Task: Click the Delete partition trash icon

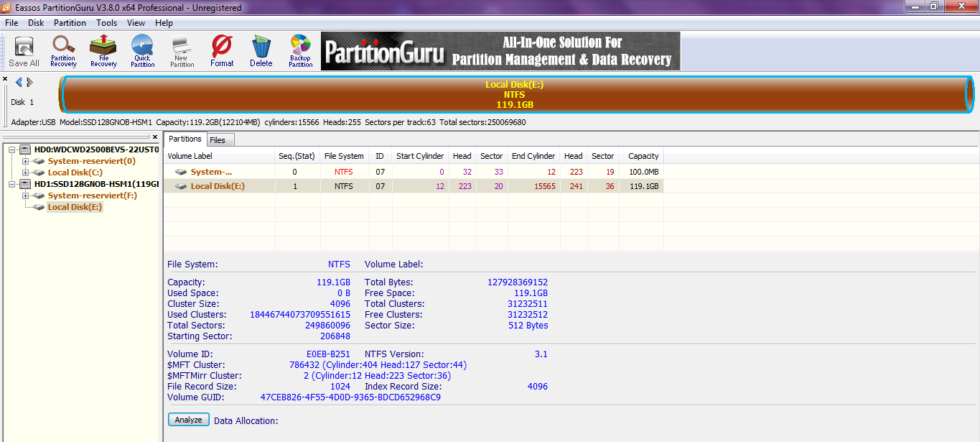Action: (x=261, y=52)
